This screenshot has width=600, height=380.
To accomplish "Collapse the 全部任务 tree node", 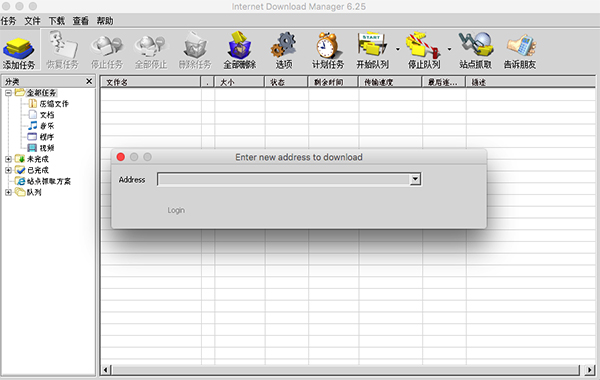I will [x=8, y=93].
